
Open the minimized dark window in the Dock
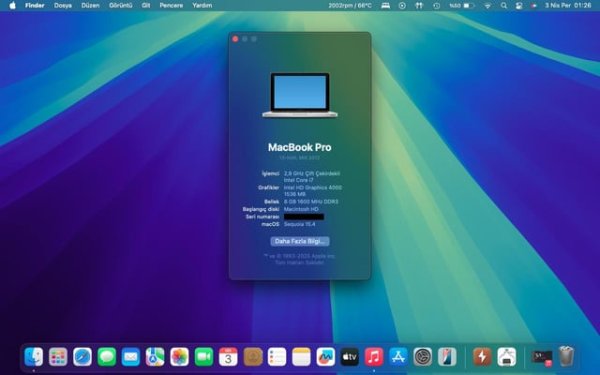pos(542,357)
